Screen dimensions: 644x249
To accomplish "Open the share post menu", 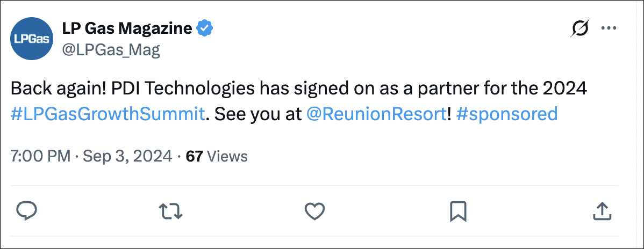I will tap(601, 210).
